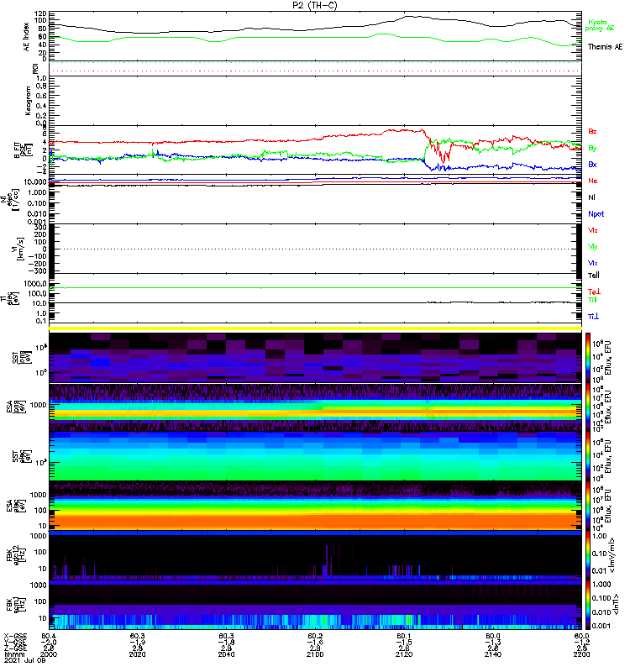Select the Themis AE legend label
Screen dimensions: 630x672
(x=605, y=47)
